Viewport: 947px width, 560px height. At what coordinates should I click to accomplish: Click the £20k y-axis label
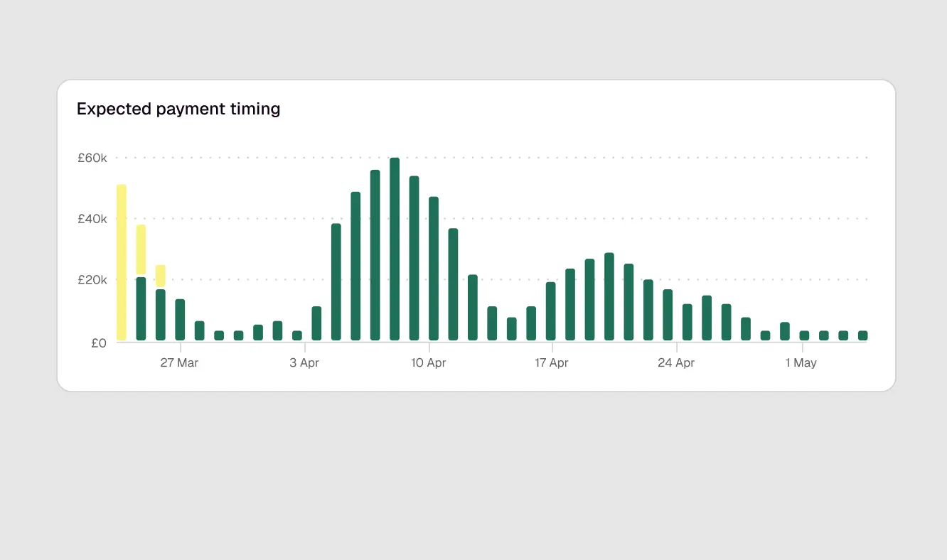pyautogui.click(x=92, y=280)
